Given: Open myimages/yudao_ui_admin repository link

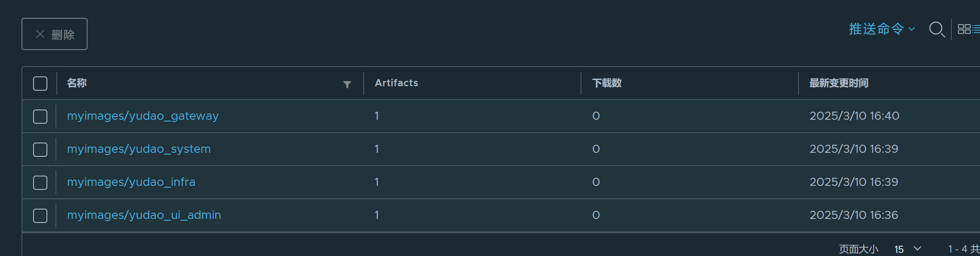Looking at the screenshot, I should (144, 215).
